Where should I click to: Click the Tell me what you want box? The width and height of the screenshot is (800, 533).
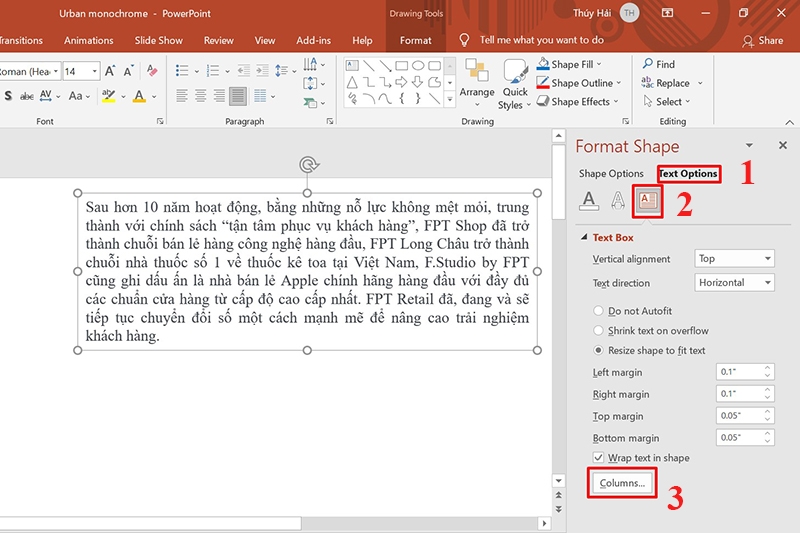click(x=541, y=40)
